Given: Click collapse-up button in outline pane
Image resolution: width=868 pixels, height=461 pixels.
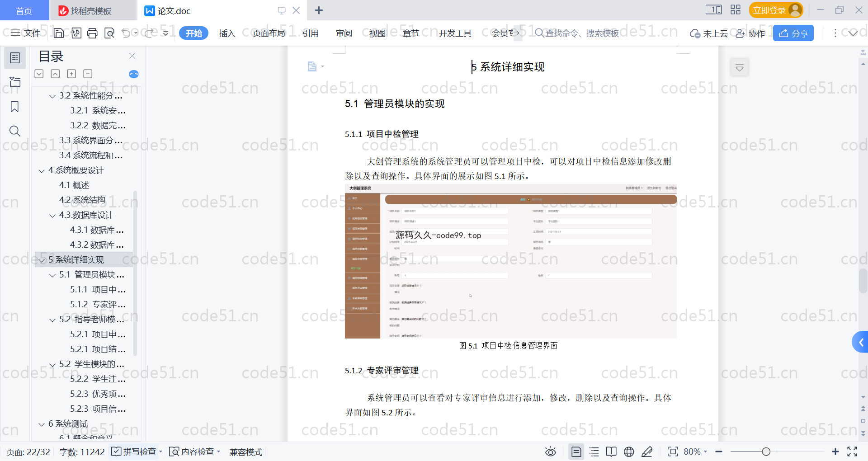Looking at the screenshot, I should pos(55,74).
